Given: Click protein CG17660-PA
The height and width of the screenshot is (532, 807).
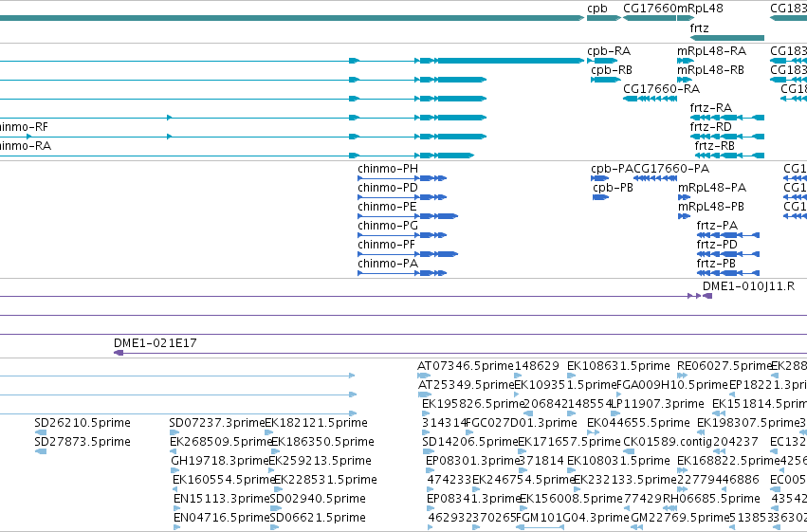Looking at the screenshot, I should point(655,178).
